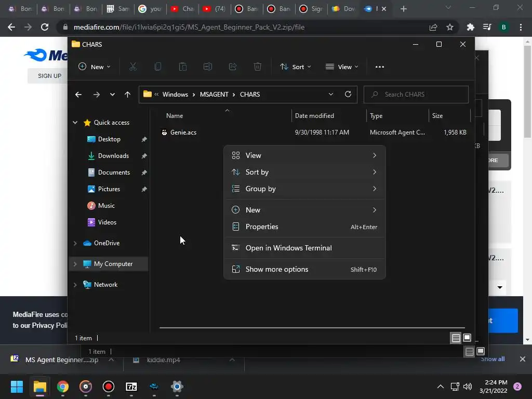Expand OneDrive in navigation pane
The image size is (532, 399).
tap(75, 243)
